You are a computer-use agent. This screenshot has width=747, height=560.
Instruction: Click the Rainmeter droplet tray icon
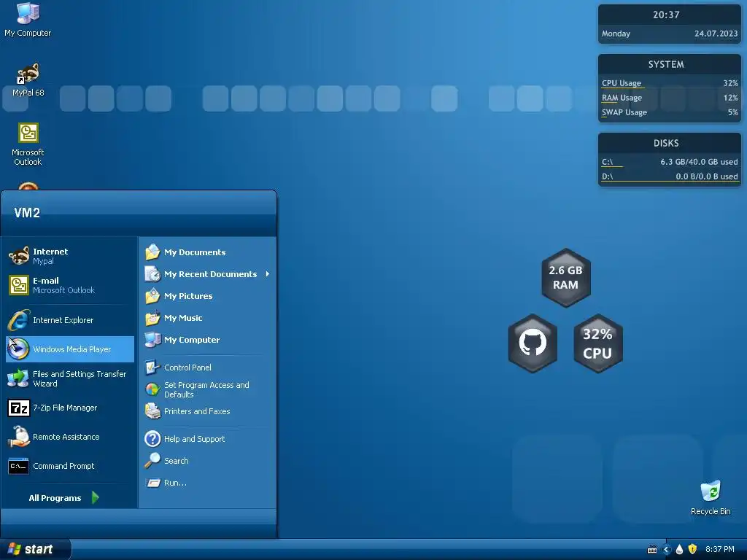click(679, 550)
